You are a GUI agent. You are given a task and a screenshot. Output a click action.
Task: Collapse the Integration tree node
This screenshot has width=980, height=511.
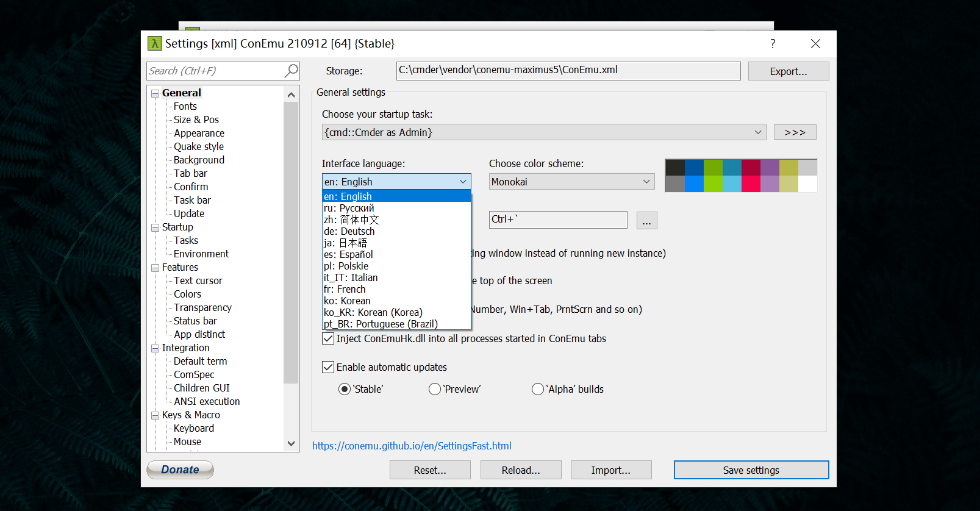point(156,348)
